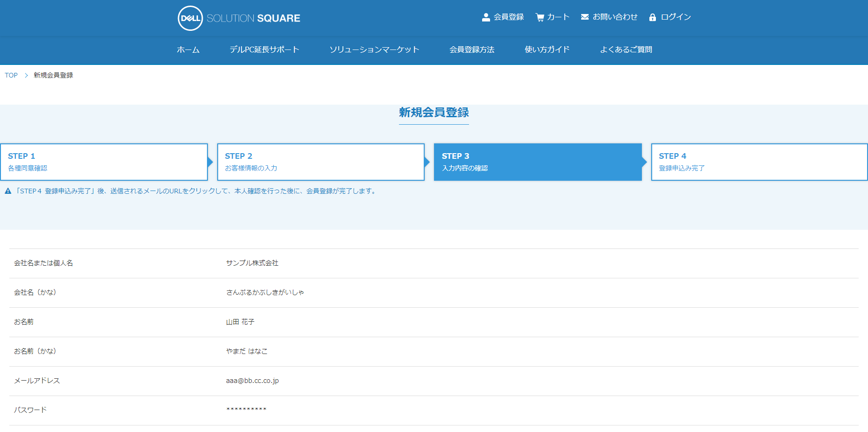
Task: Click the お名前 label
Action: click(x=24, y=322)
